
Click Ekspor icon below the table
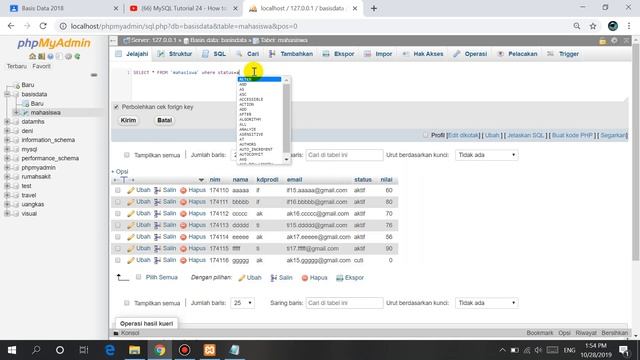pyautogui.click(x=340, y=278)
